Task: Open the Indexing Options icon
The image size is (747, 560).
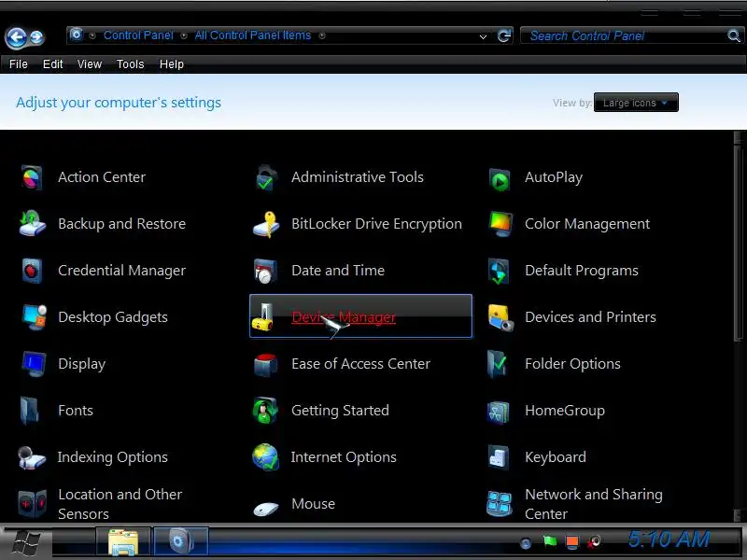Action: pyautogui.click(x=32, y=458)
